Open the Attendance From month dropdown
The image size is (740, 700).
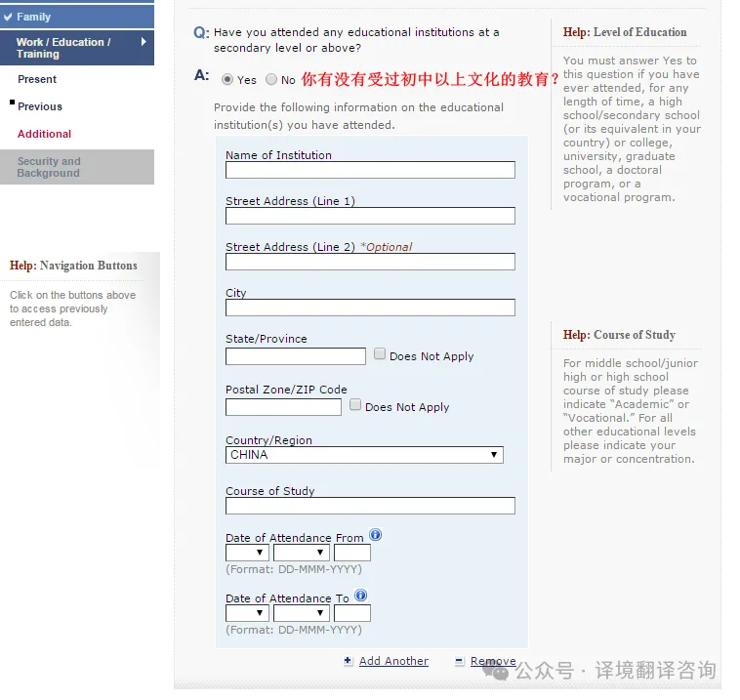pos(301,553)
